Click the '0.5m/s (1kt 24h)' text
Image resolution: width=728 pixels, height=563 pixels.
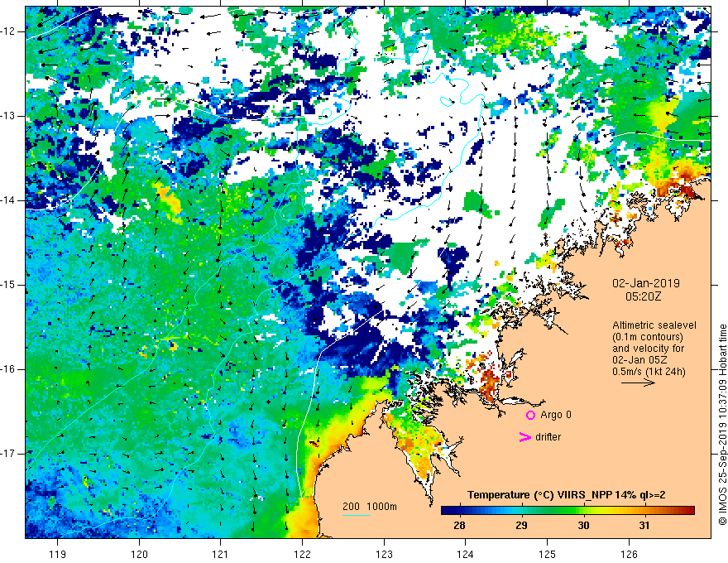pyautogui.click(x=649, y=372)
